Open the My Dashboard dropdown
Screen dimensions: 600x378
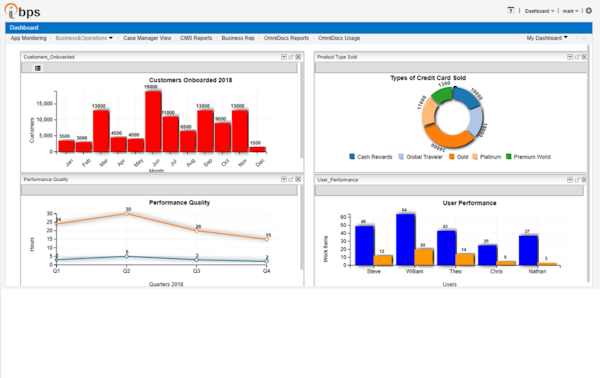pos(547,38)
